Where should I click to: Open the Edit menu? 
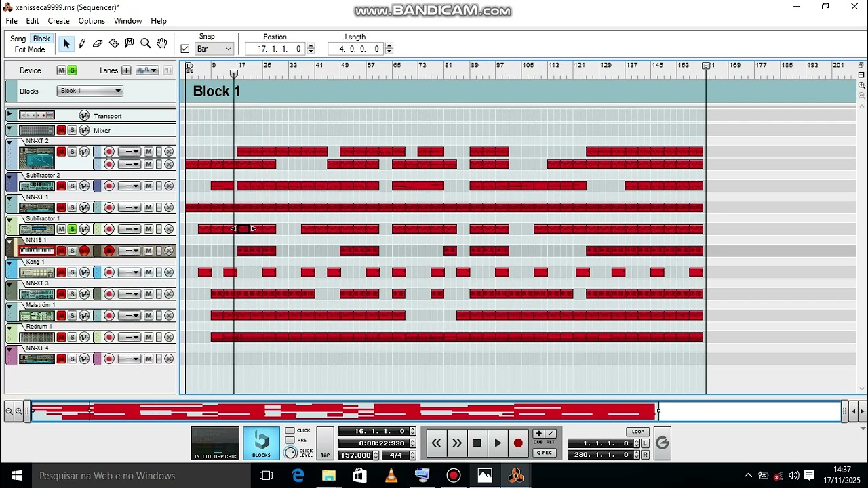click(33, 21)
